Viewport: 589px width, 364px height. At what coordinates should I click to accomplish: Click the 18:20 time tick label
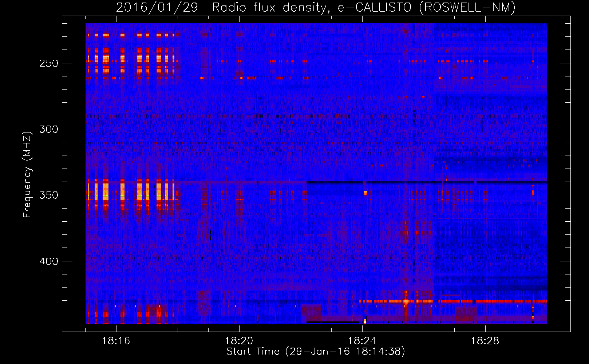coord(239,341)
